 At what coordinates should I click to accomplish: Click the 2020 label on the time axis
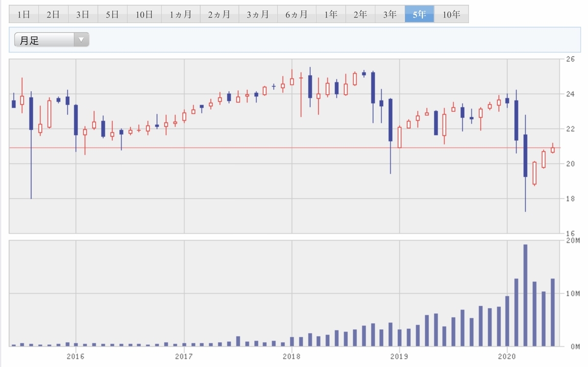point(507,356)
